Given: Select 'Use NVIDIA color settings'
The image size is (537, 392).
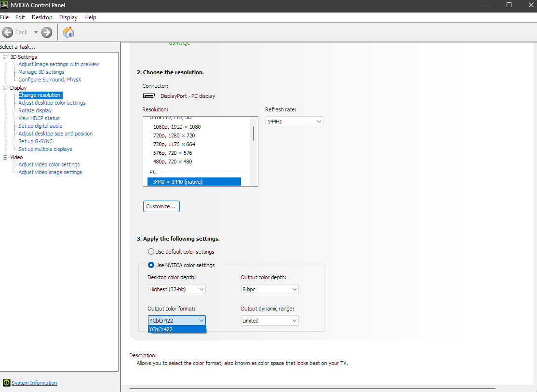Looking at the screenshot, I should pyautogui.click(x=151, y=265).
